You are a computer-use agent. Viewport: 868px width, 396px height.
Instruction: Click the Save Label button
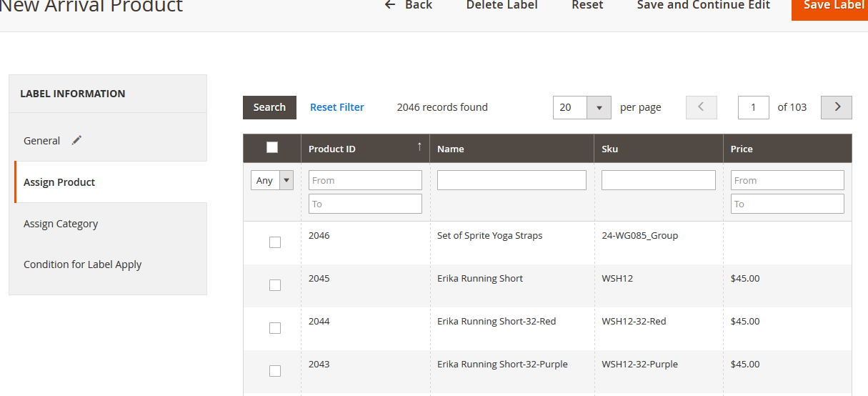point(833,6)
